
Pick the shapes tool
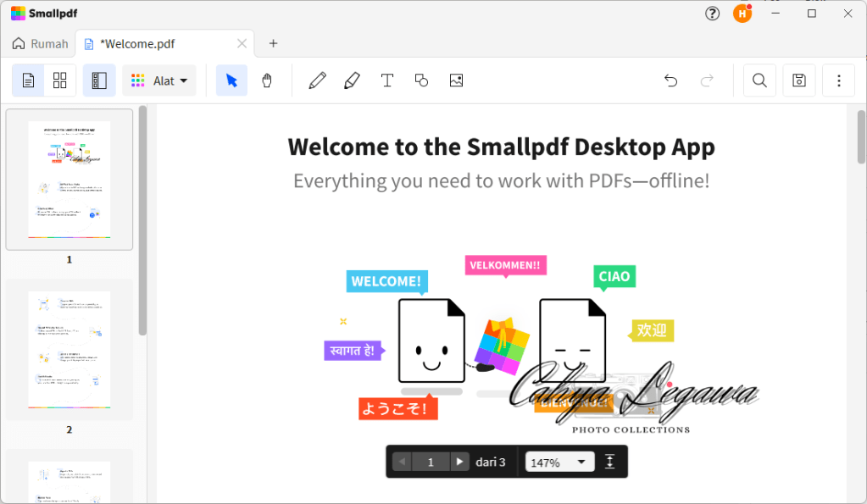coord(421,80)
